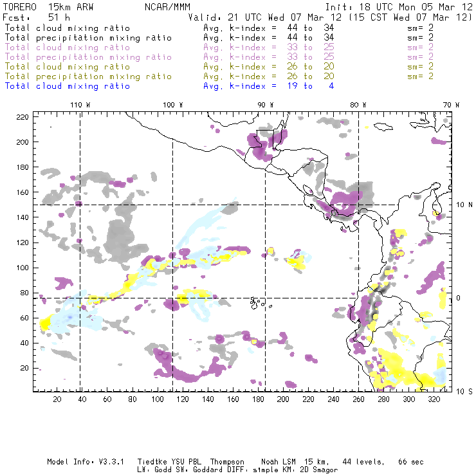Click the '44 levels' footer text
The height and width of the screenshot is (476, 476).
pos(363,462)
